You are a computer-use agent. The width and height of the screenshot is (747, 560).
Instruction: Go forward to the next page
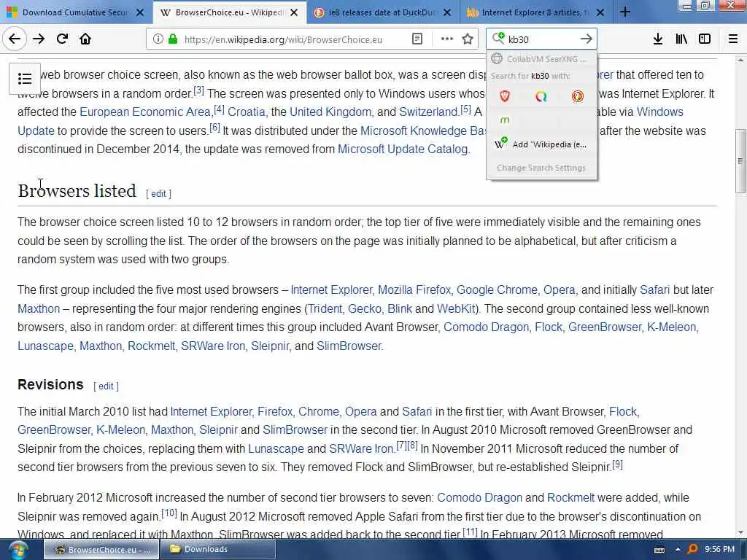point(39,39)
